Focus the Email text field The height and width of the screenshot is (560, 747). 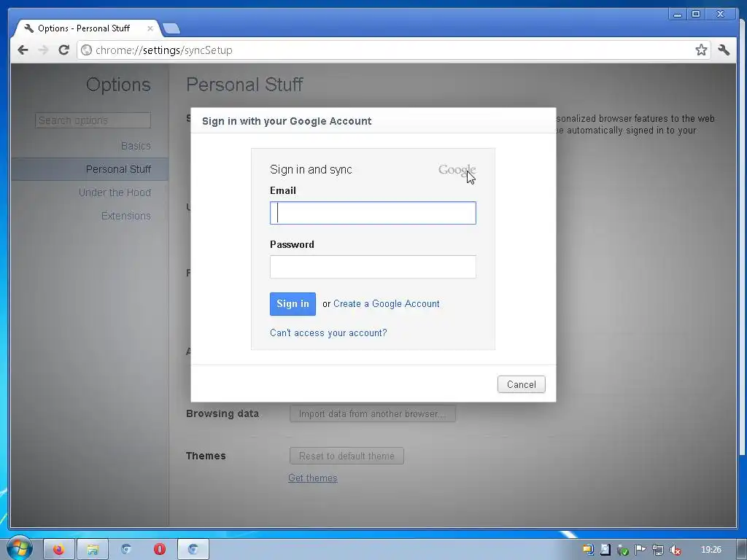373,213
